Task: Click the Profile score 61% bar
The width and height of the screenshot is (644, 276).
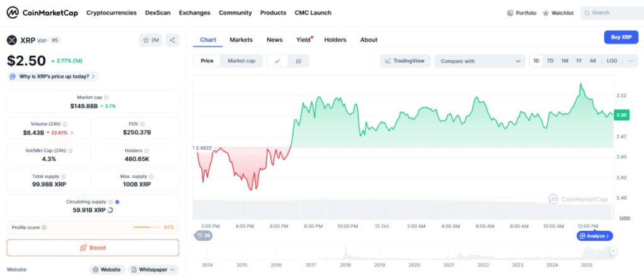Action: point(147,227)
